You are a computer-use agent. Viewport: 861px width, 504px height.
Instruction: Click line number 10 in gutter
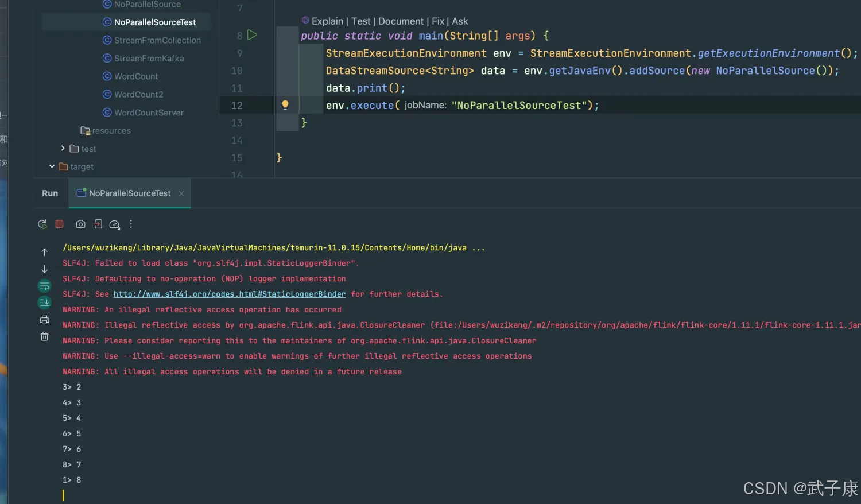(x=236, y=71)
